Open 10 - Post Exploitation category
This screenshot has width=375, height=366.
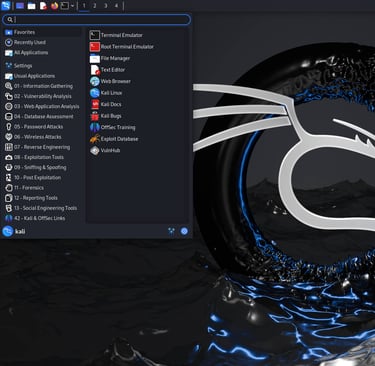[x=43, y=178]
